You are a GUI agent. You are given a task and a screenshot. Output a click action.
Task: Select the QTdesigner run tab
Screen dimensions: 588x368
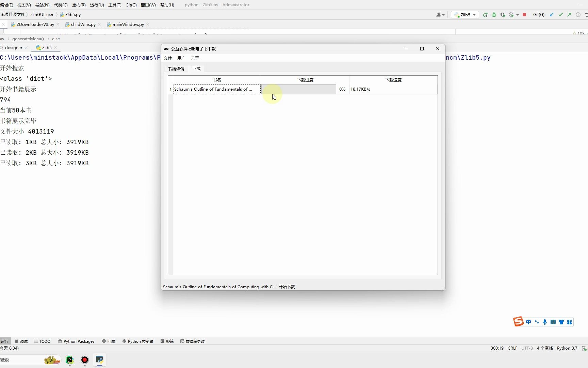pos(11,47)
